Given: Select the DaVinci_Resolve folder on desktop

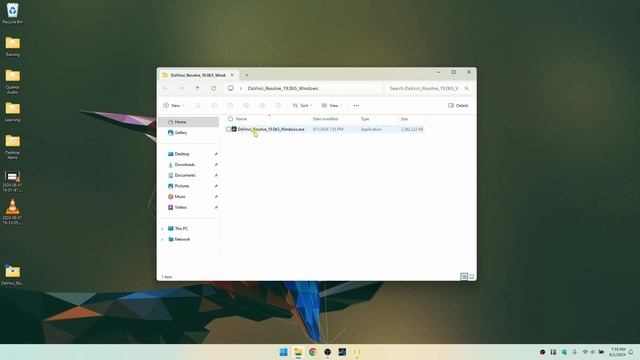Looking at the screenshot, I should pos(12,274).
